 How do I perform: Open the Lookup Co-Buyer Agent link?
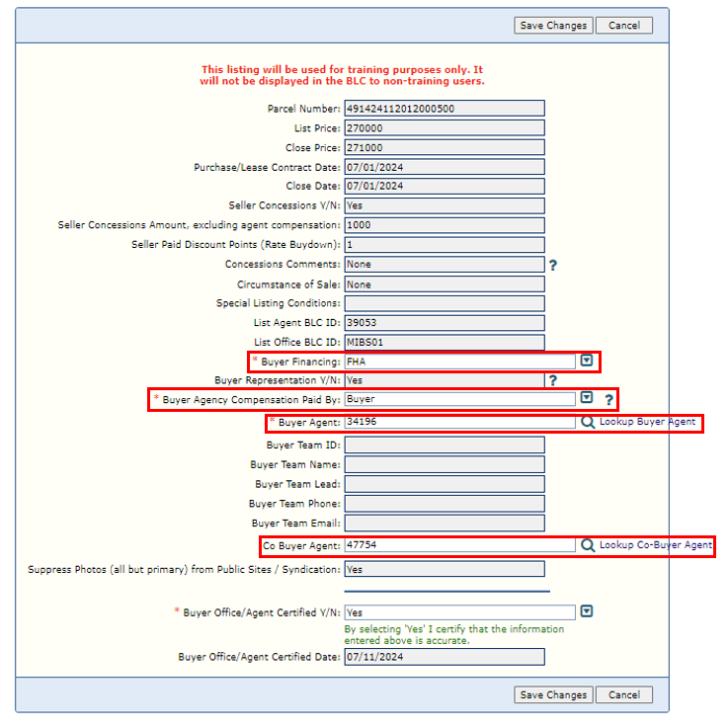coord(656,545)
